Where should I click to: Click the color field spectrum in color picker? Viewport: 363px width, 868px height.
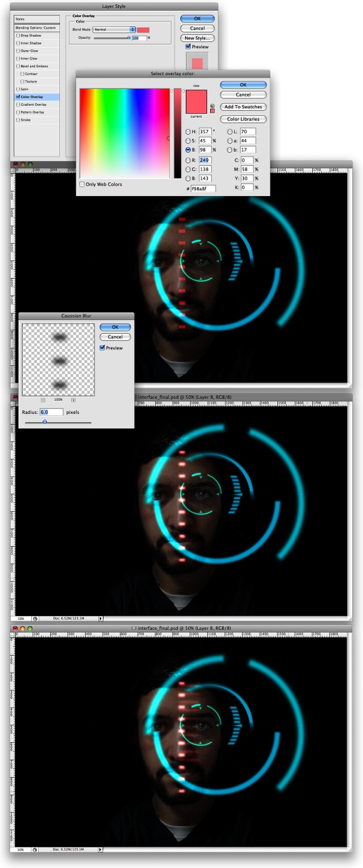click(x=124, y=133)
